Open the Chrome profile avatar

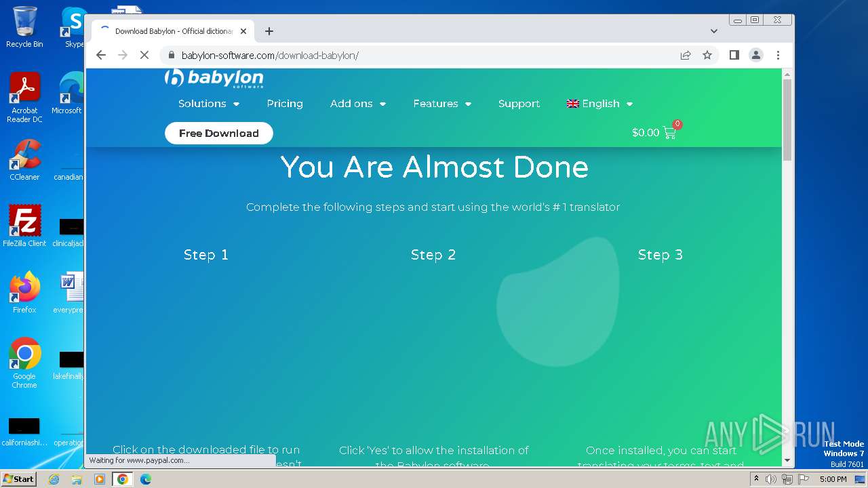pos(756,55)
